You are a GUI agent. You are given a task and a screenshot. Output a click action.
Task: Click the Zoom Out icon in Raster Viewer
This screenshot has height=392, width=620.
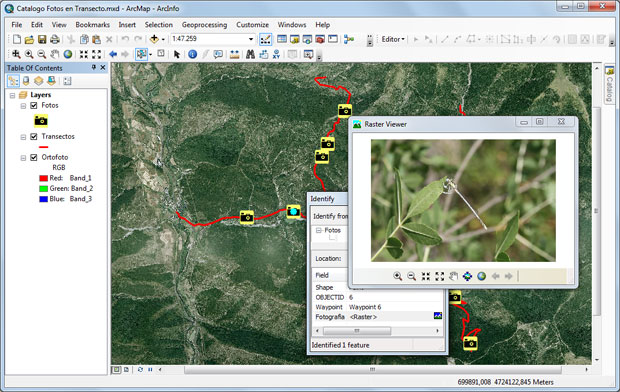[412, 276]
